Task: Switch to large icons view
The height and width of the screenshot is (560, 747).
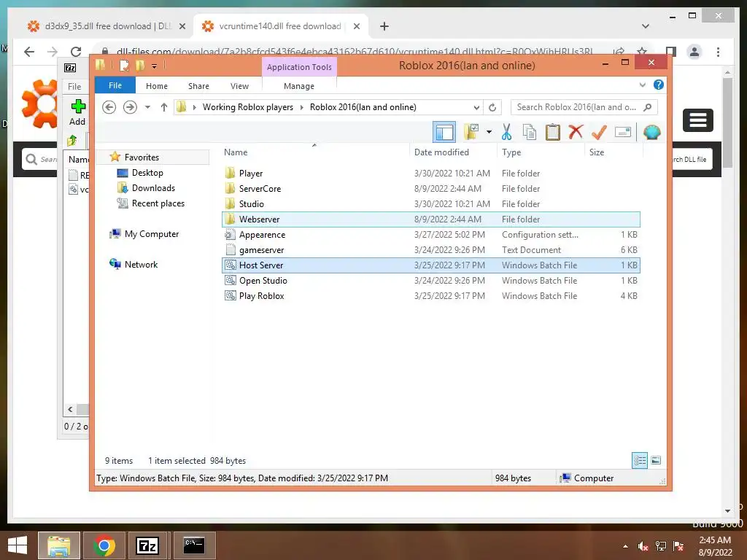Action: tap(656, 460)
